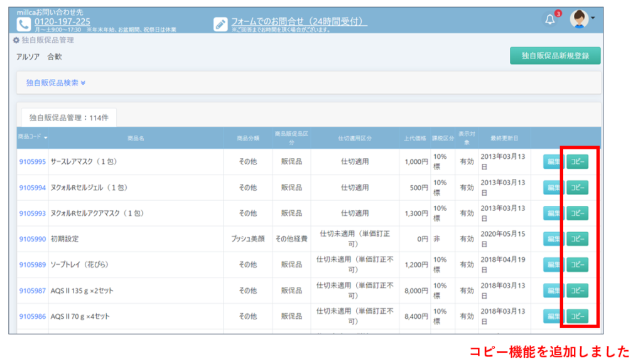Click the gear icon beside 独自販促品管理
Screen dimensions: 643x364
pos(16,40)
